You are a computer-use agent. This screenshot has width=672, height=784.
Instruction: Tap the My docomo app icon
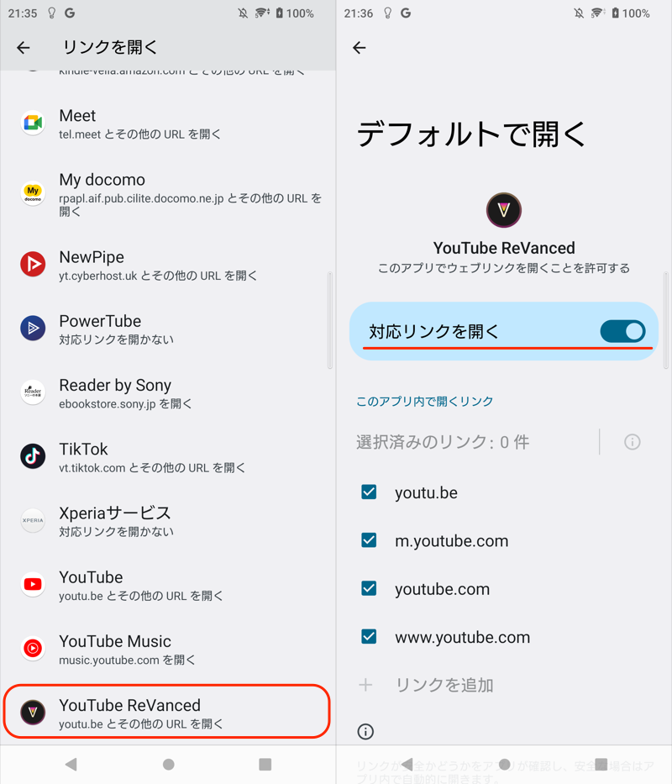click(x=33, y=194)
